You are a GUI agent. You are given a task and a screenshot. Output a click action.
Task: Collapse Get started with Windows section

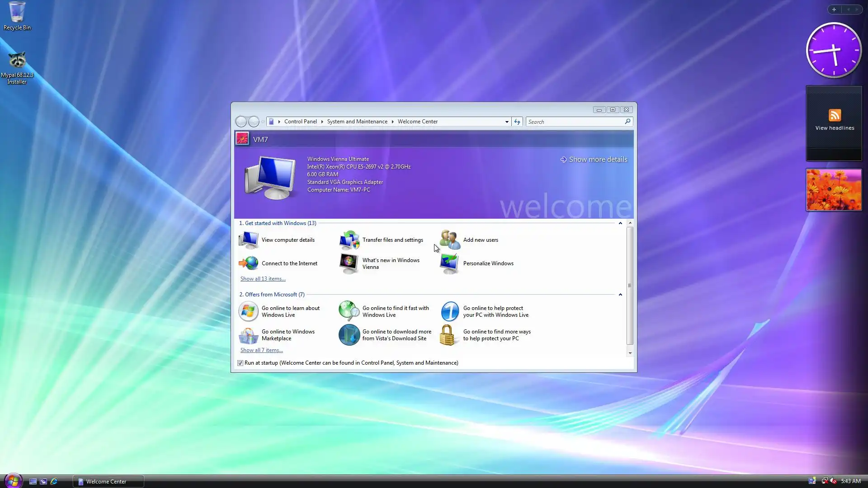click(x=620, y=223)
